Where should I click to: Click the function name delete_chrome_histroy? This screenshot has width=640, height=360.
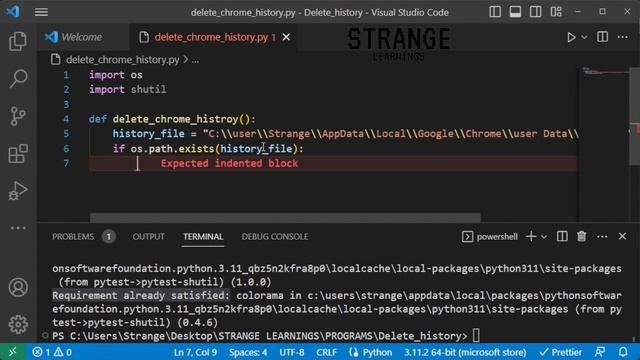pyautogui.click(x=176, y=119)
